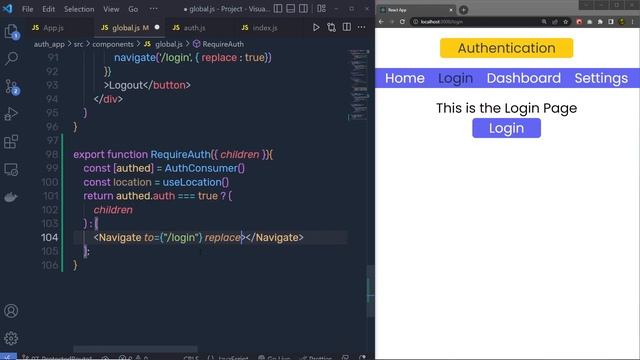Click the vertical scrollbar of the editor
The image size is (640, 360).
pos(370,291)
